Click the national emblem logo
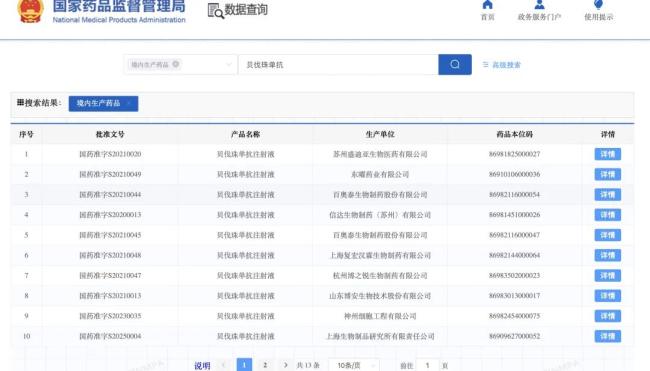Viewport: 650px width, 371px height. tap(30, 11)
